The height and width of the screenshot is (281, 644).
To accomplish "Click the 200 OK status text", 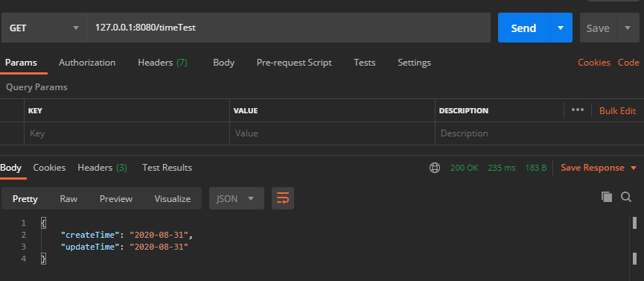I will click(464, 168).
